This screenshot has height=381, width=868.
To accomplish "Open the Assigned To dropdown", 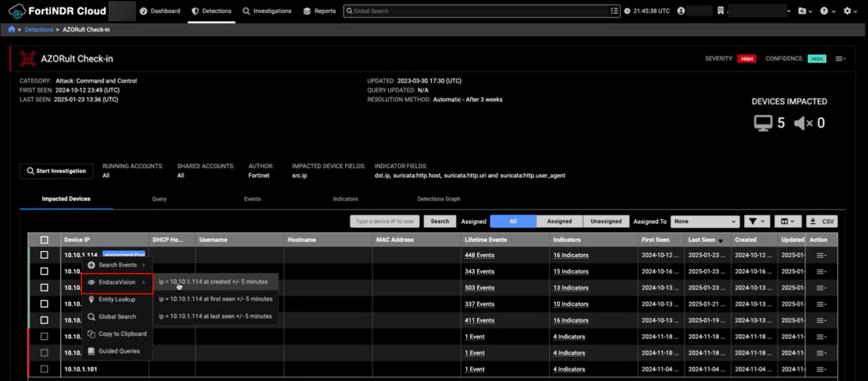I will coord(705,221).
